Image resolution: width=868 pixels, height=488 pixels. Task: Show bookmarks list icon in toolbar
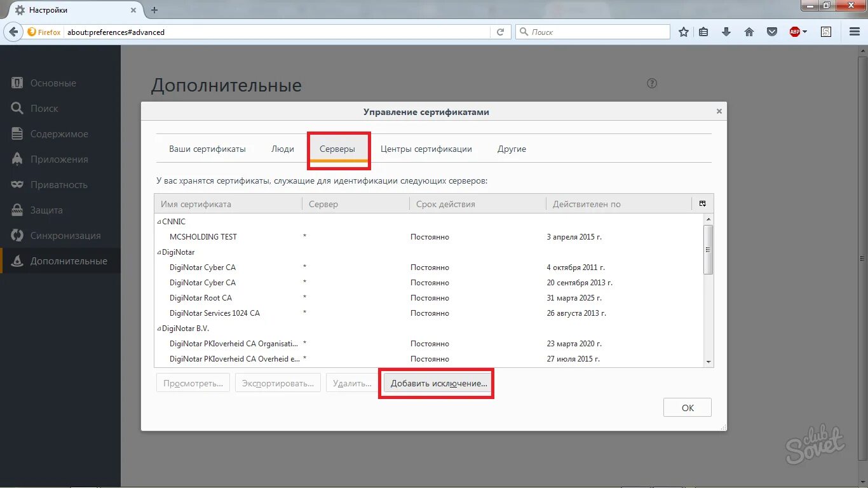click(x=703, y=32)
